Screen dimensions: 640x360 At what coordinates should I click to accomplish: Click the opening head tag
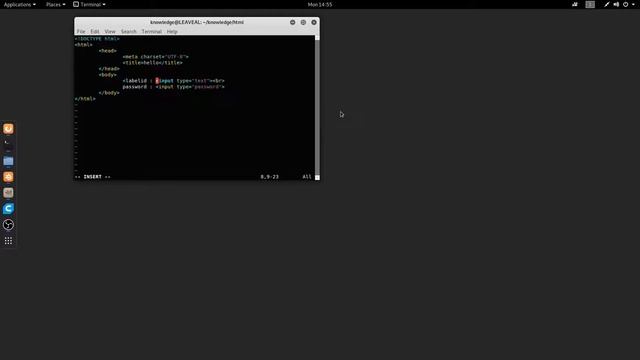click(108, 51)
